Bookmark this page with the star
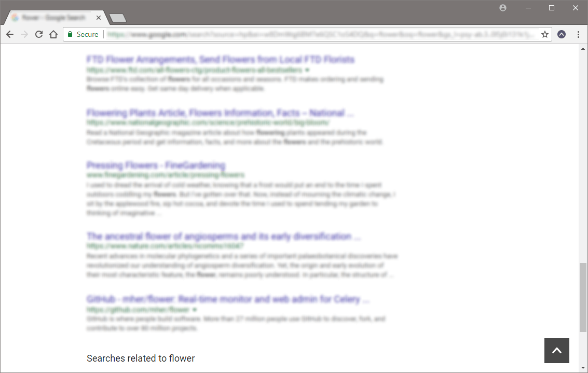 545,34
